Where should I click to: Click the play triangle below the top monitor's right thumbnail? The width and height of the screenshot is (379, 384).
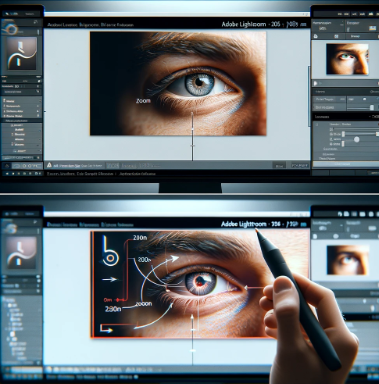(316, 83)
